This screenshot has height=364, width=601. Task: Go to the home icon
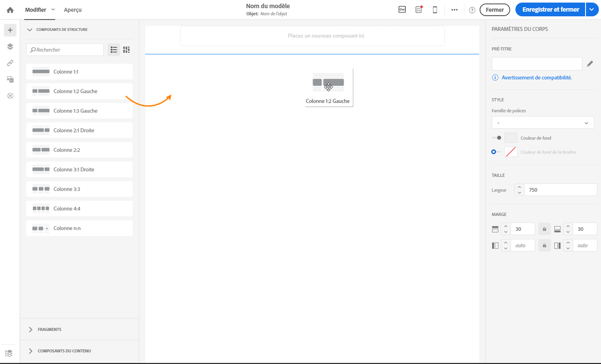tap(10, 10)
